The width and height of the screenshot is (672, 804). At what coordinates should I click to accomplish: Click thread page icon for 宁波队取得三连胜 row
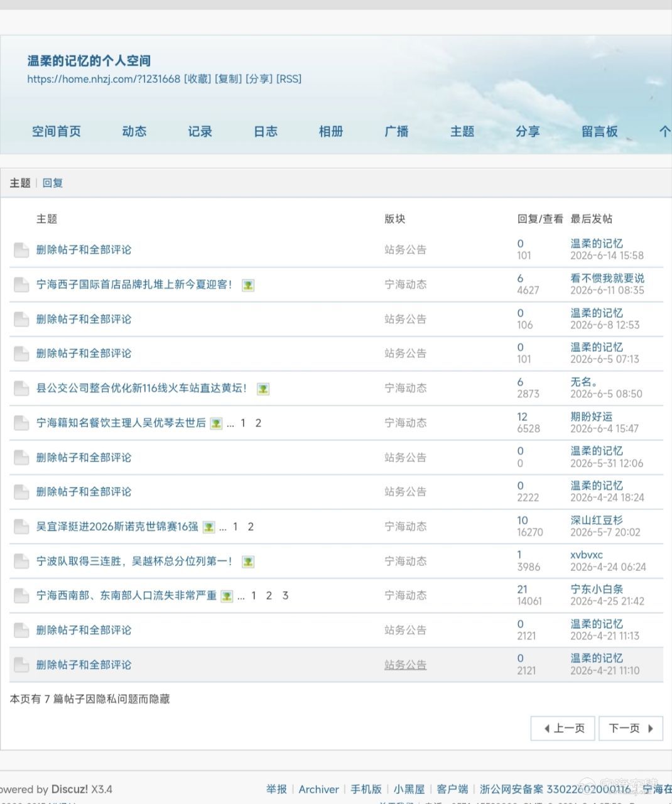click(x=21, y=561)
